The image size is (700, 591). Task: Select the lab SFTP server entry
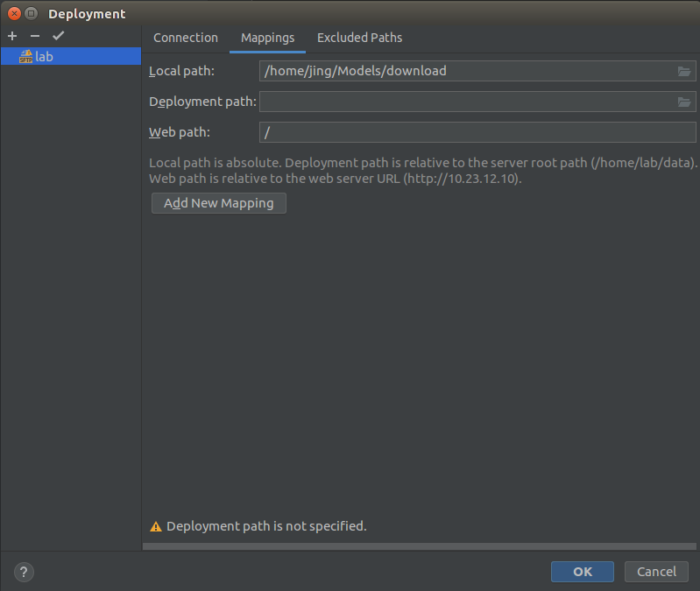click(71, 57)
